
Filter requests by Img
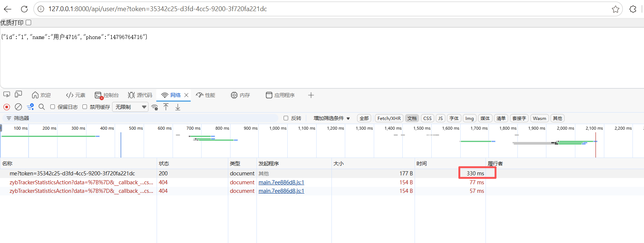470,118
